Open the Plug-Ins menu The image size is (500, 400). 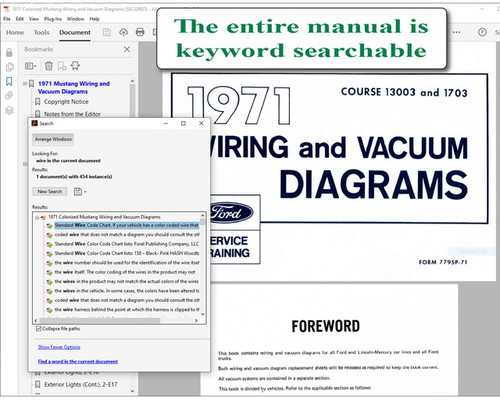click(53, 19)
